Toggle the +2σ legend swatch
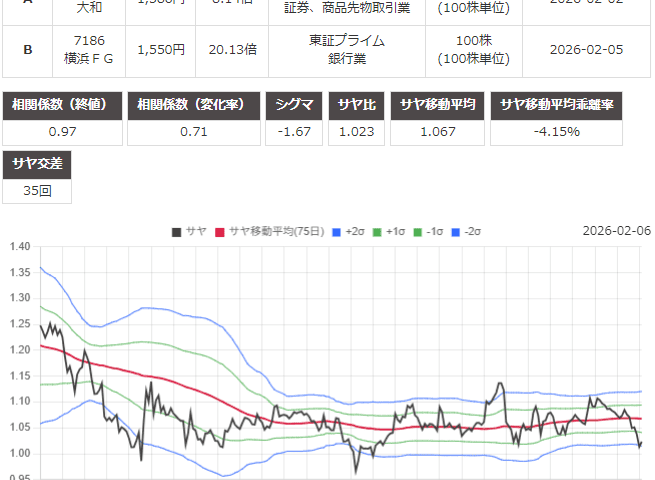Screen dimensions: 655x480 coord(337,232)
